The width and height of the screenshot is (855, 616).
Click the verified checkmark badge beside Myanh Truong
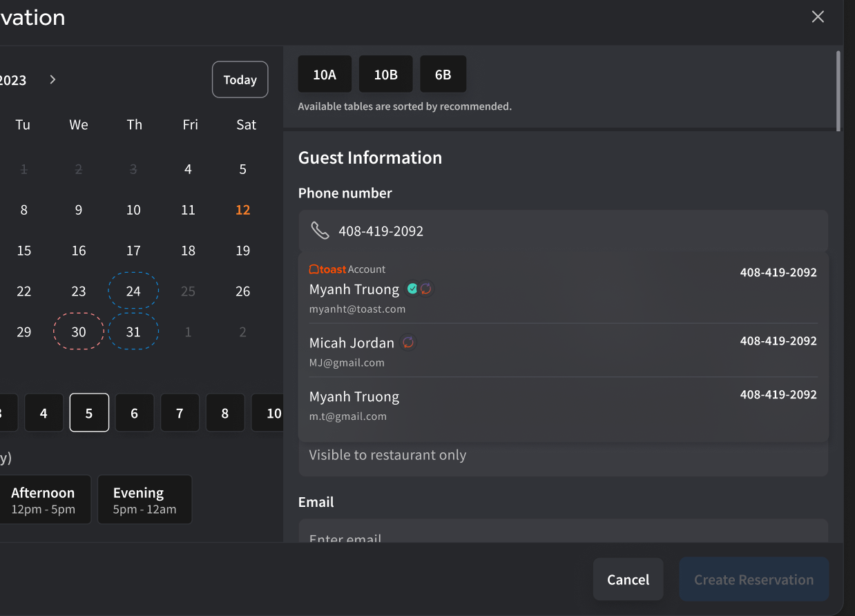pos(412,289)
